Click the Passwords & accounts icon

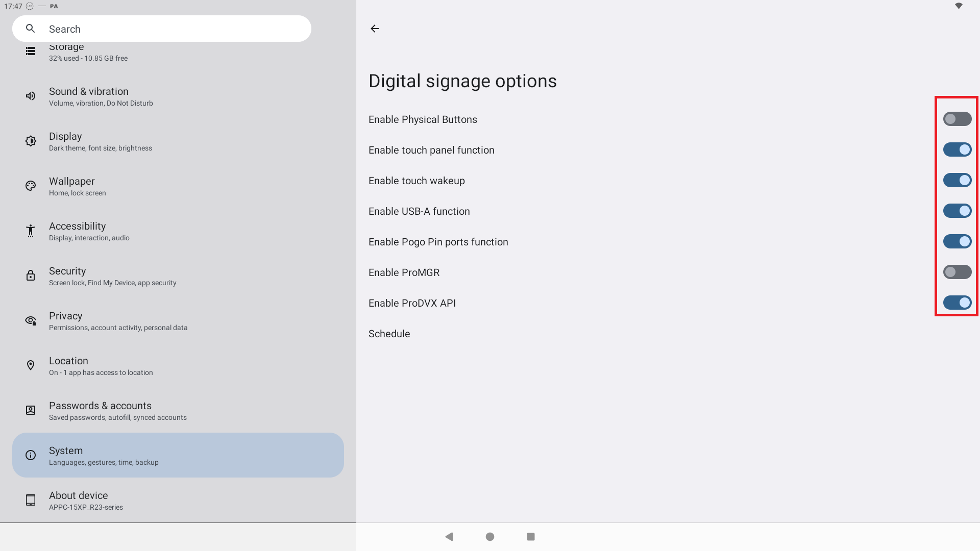point(31,410)
